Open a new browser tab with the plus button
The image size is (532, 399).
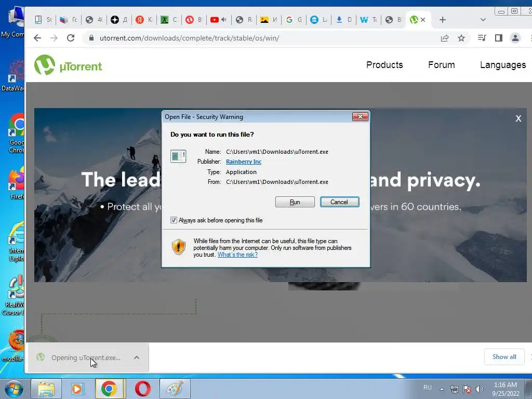(443, 20)
